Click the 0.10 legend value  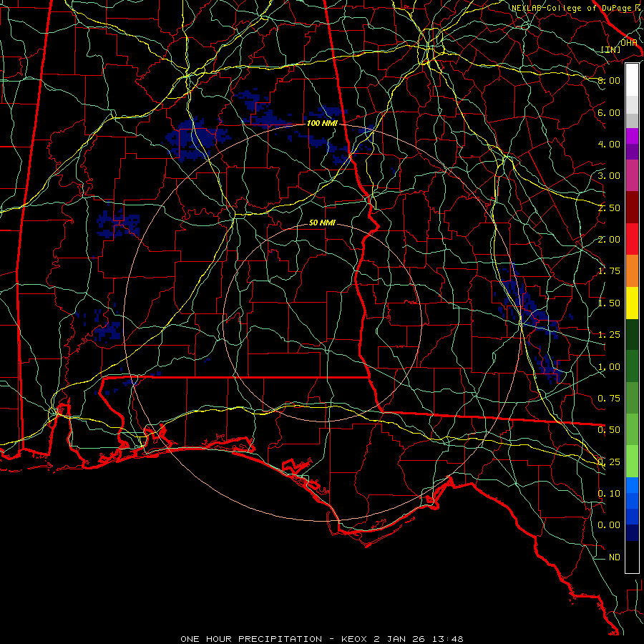(609, 494)
